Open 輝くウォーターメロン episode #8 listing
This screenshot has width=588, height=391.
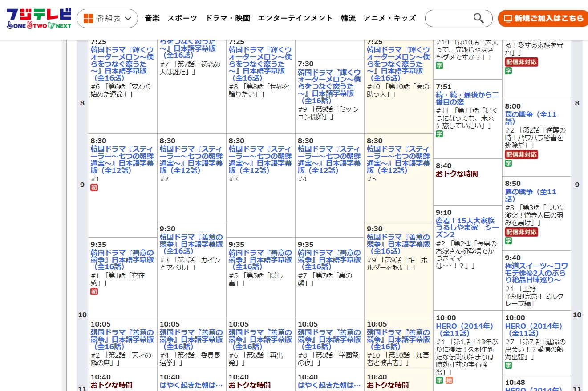tap(260, 64)
